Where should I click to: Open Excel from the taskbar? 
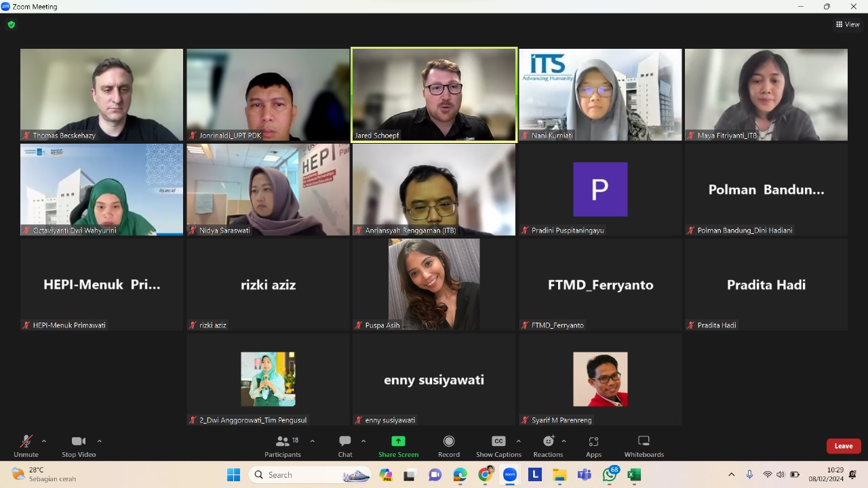634,474
